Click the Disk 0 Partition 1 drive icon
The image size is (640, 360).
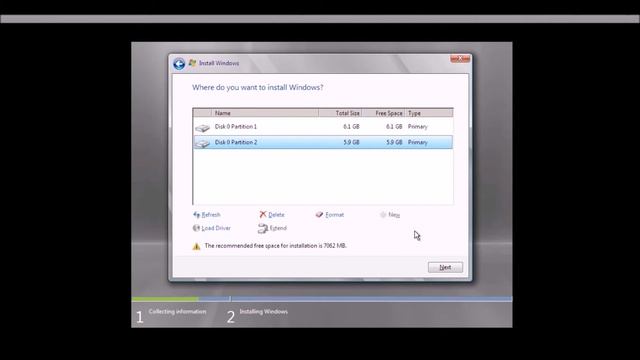(202, 128)
